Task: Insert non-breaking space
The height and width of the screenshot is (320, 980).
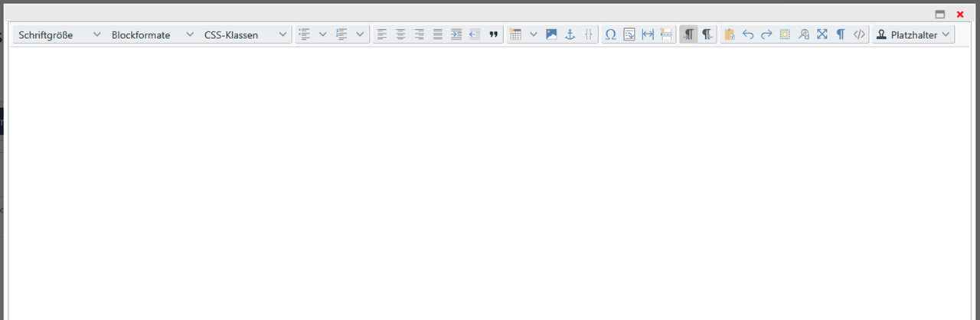Action: 648,34
